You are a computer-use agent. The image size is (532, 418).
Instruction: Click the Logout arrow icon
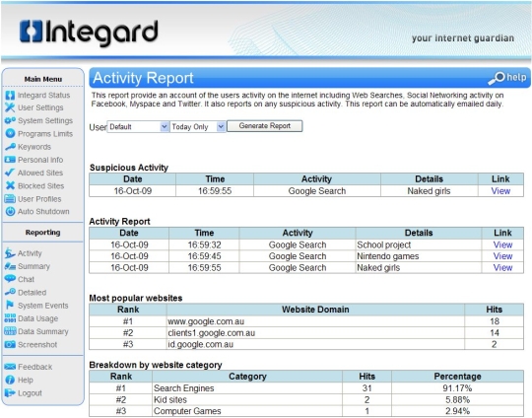click(x=10, y=393)
